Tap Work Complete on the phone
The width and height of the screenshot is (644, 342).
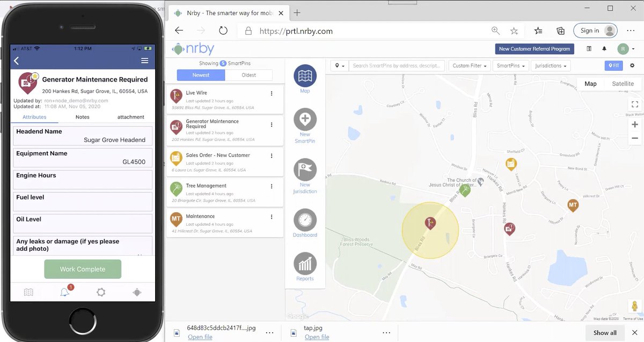83,269
